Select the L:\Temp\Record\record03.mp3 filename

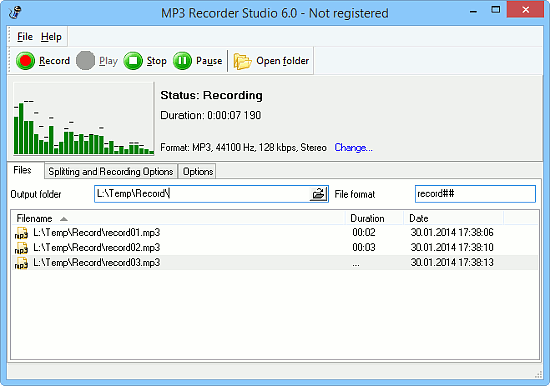[96, 263]
